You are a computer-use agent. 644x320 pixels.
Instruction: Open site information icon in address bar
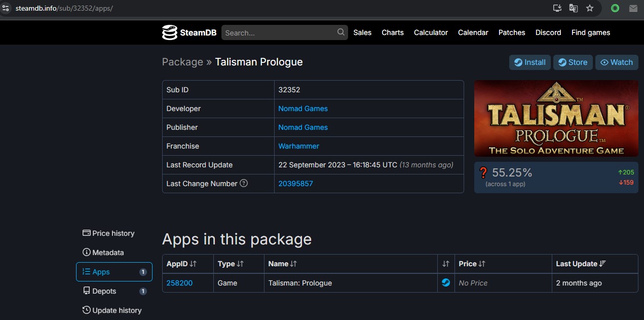pos(6,8)
